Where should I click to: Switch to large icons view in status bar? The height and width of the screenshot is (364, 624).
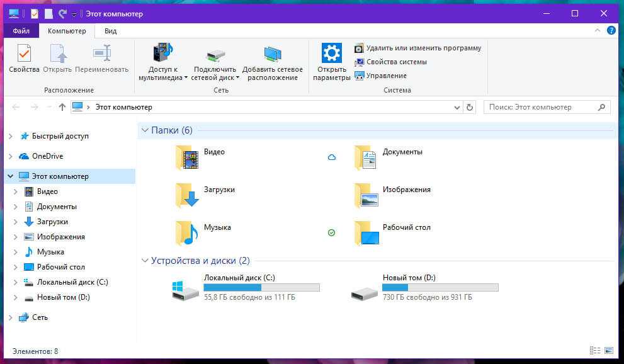[x=609, y=350]
